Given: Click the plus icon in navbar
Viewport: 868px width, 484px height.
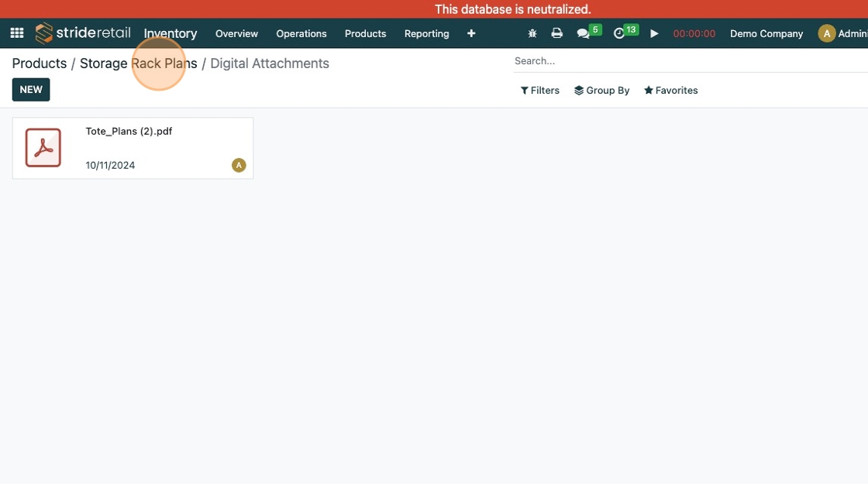Looking at the screenshot, I should click(471, 34).
